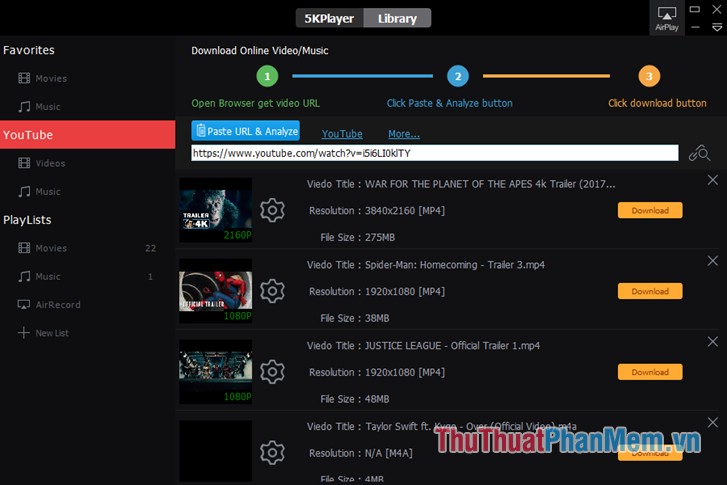Open the AirRecord playlist
Image resolution: width=727 pixels, height=485 pixels.
[x=49, y=305]
